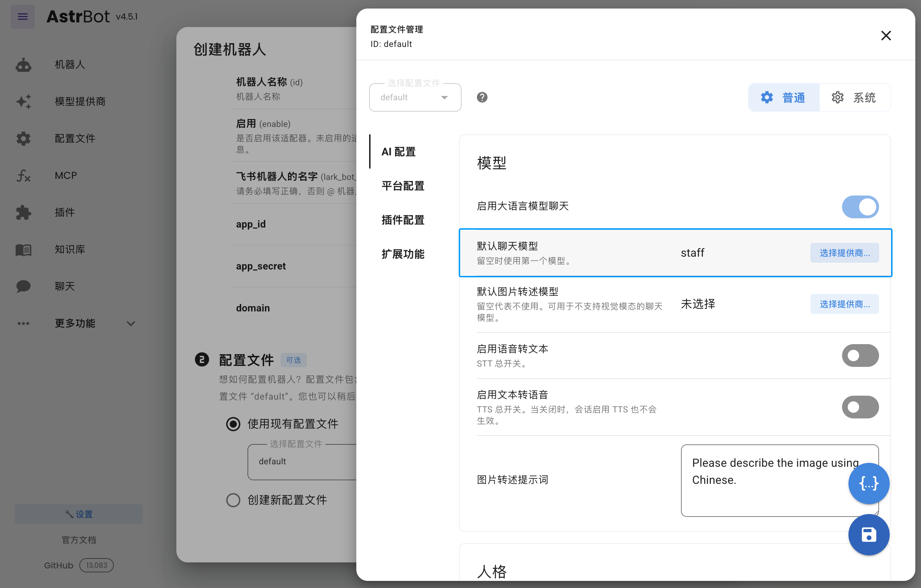Open 模型提供商 from the sidebar

click(24, 101)
